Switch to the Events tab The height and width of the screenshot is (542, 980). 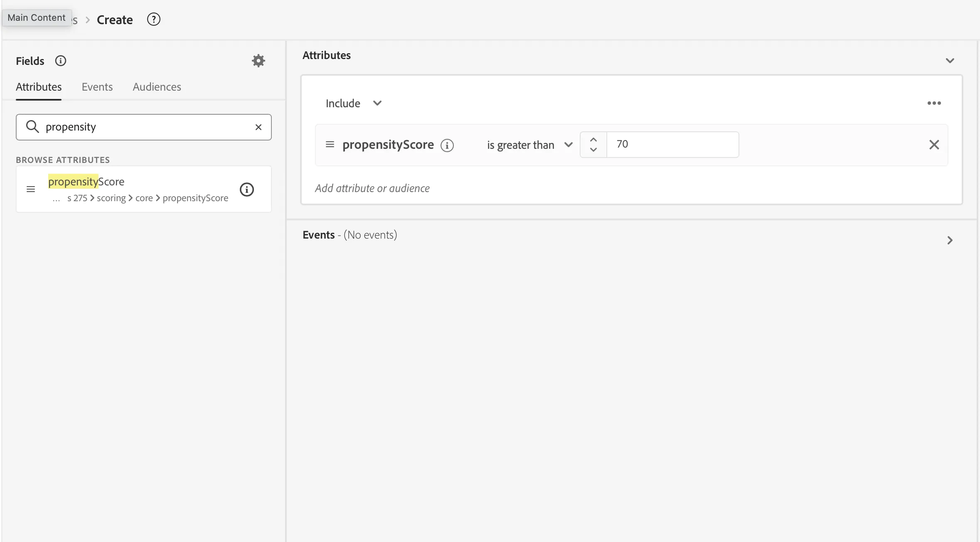97,87
